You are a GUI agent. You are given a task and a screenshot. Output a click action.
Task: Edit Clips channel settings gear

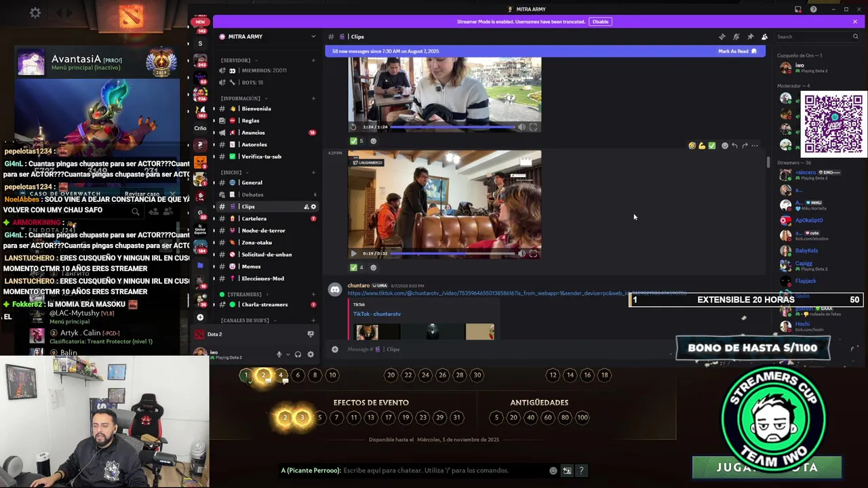[x=313, y=207]
